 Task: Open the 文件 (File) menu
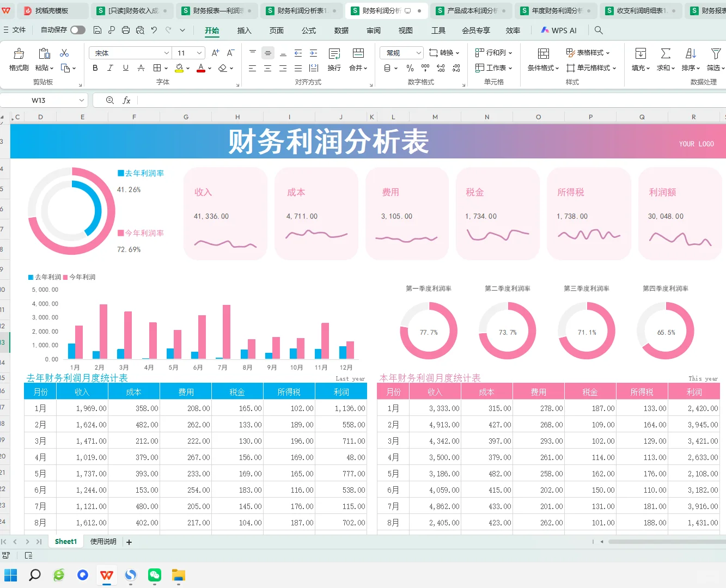click(x=15, y=30)
